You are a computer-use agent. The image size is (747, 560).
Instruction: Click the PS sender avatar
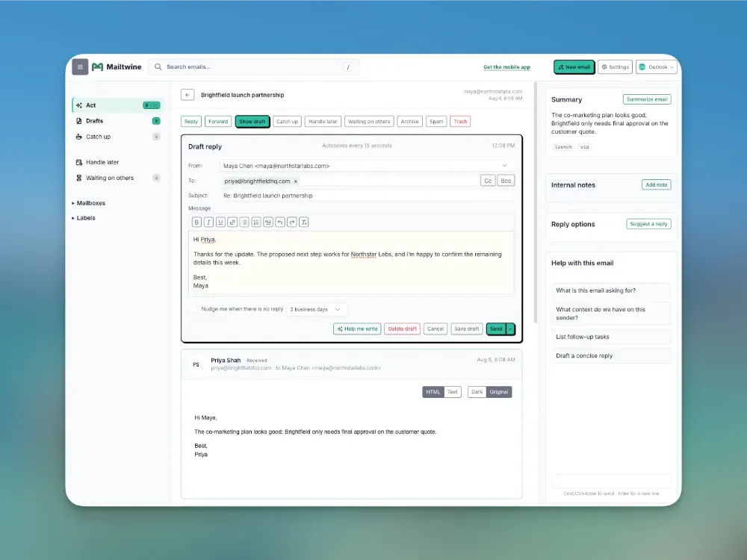pos(196,365)
